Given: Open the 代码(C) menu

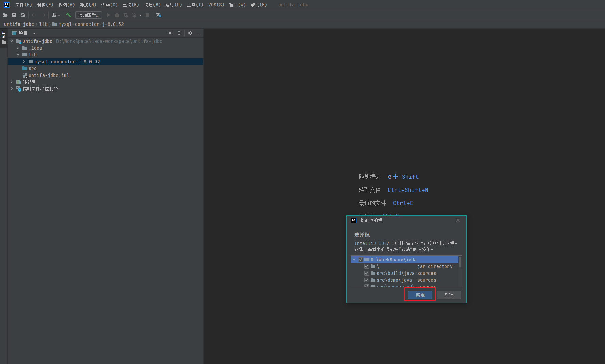Looking at the screenshot, I should click(x=109, y=5).
